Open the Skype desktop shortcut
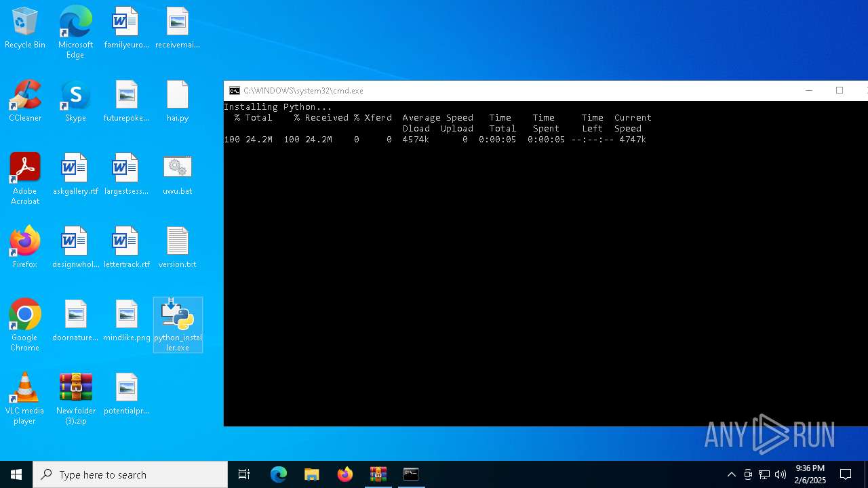Viewport: 868px width, 488px height. click(x=75, y=101)
